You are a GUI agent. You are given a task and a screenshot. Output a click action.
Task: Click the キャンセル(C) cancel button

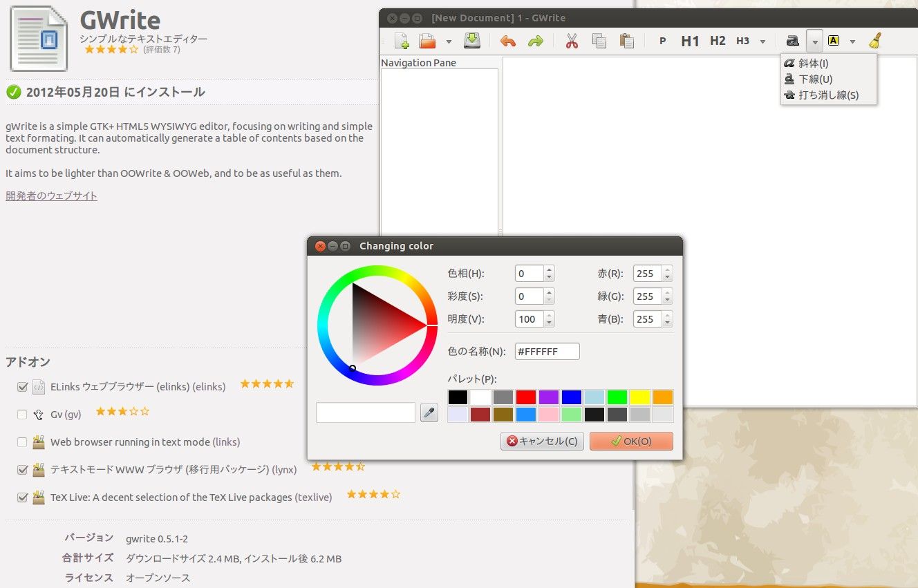(542, 441)
